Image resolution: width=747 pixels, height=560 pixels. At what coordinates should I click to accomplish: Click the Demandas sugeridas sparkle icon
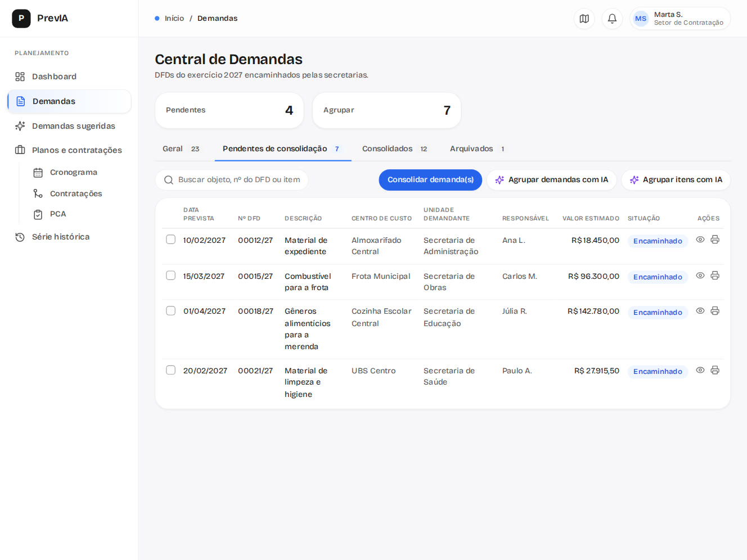20,126
